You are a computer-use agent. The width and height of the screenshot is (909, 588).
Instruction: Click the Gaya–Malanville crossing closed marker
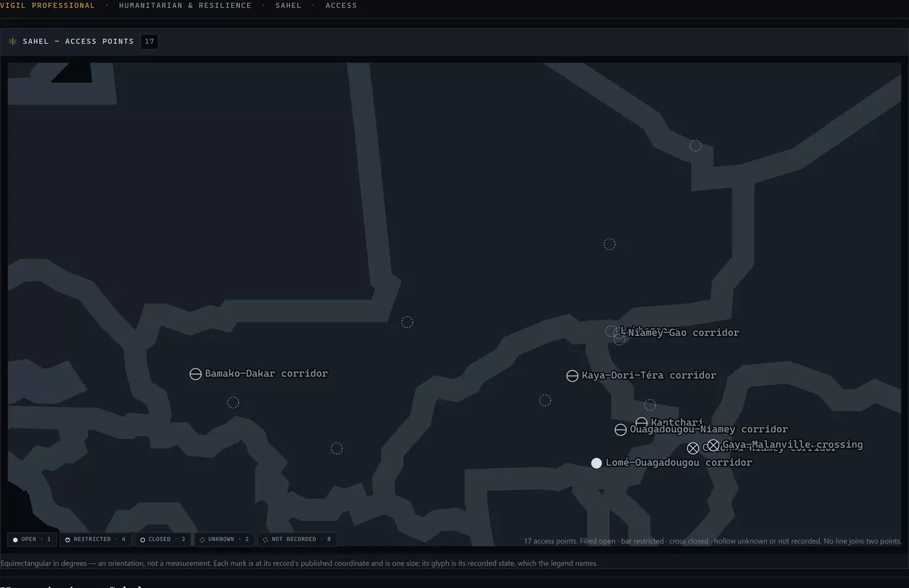[714, 445]
